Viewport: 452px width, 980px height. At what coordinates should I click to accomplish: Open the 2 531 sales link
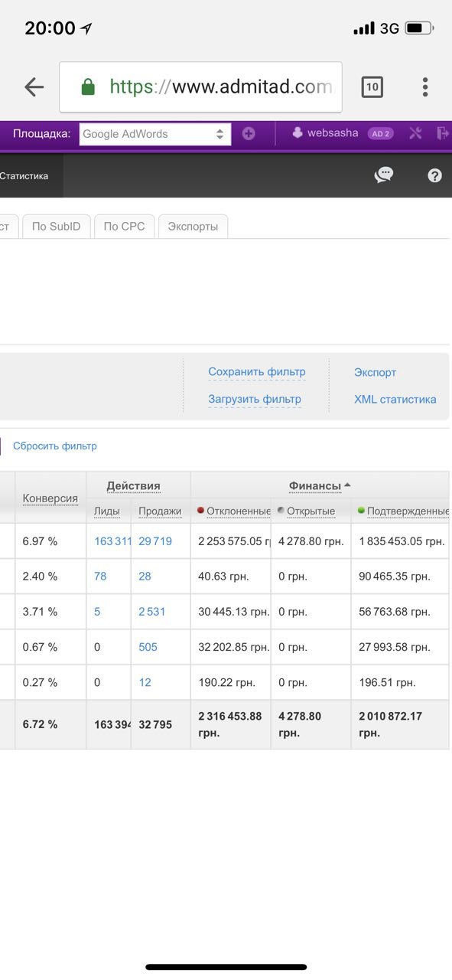151,612
